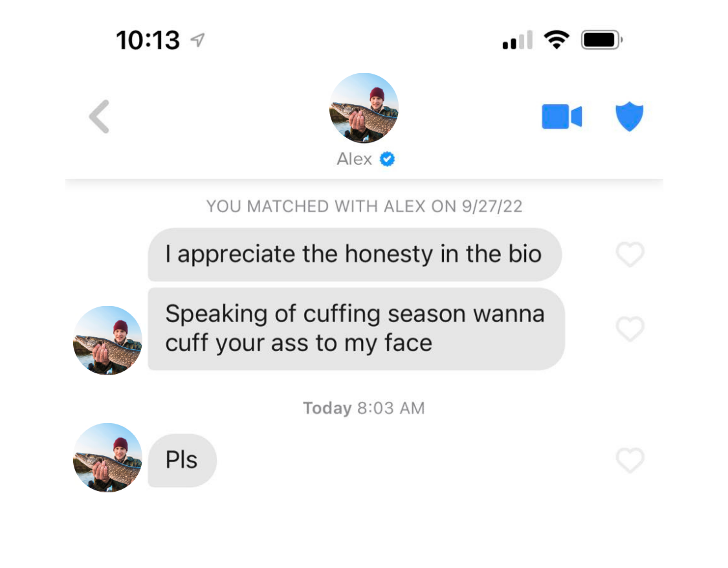The height and width of the screenshot is (568, 728).
Task: Start a video call with Alex
Action: click(562, 116)
